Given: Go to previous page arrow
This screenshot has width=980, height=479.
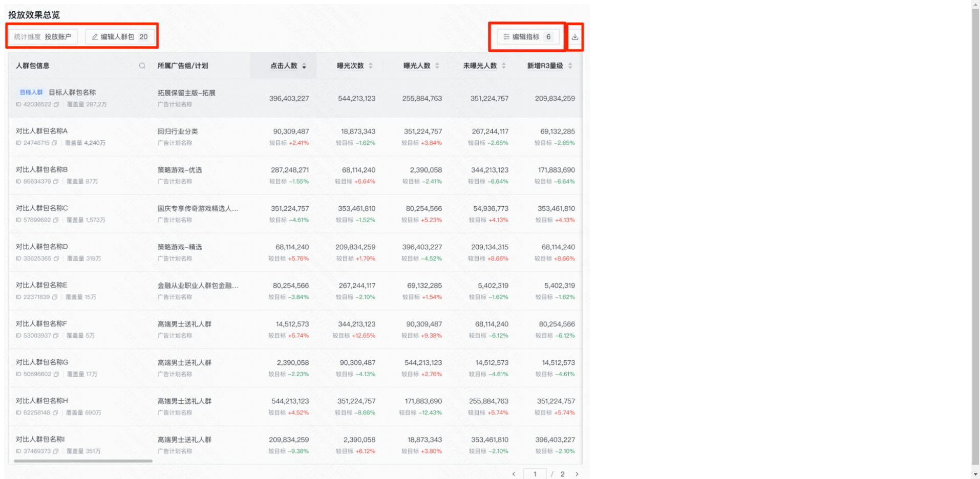Looking at the screenshot, I should [x=514, y=474].
